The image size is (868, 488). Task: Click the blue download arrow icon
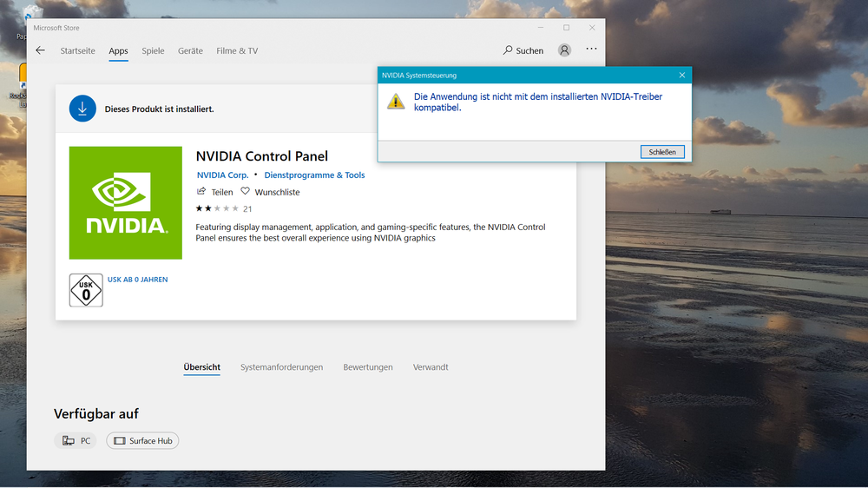coord(82,109)
